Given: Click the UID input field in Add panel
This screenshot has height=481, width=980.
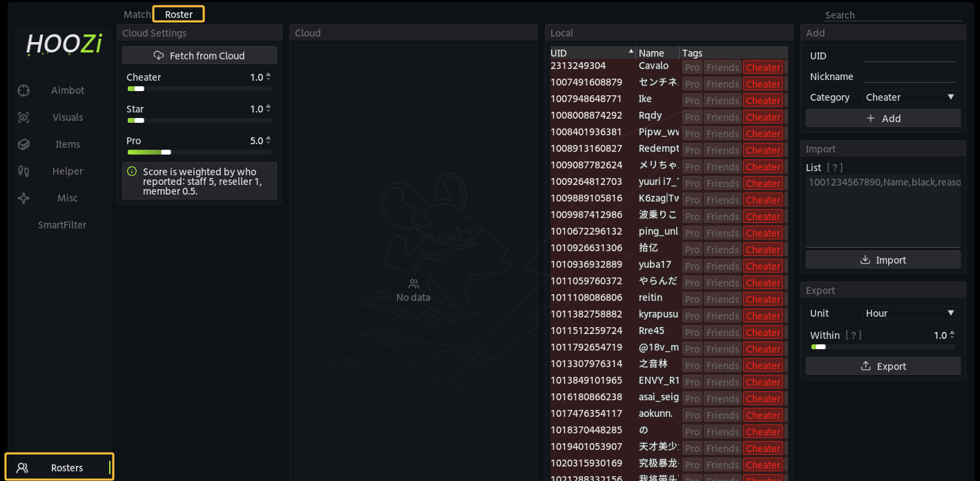Looking at the screenshot, I should pos(910,56).
